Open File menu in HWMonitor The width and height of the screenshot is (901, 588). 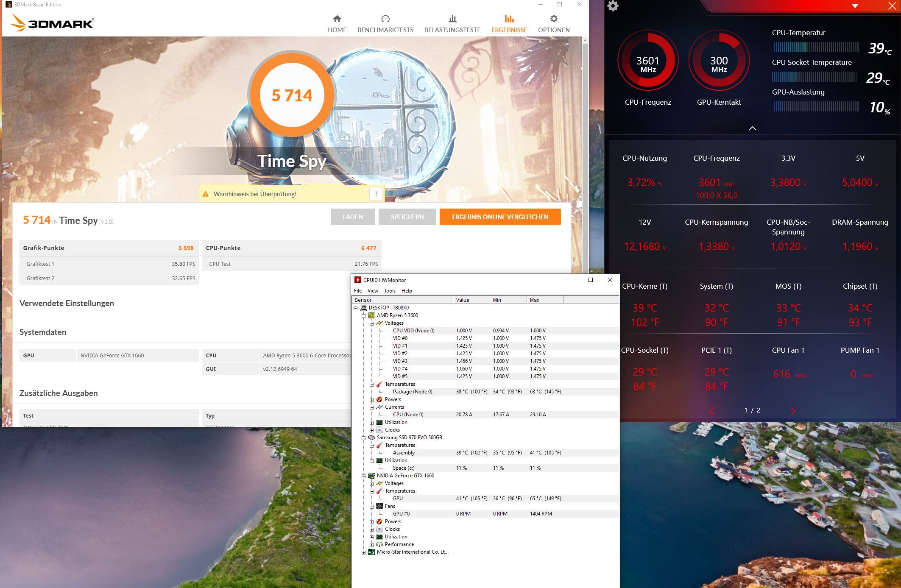(358, 291)
